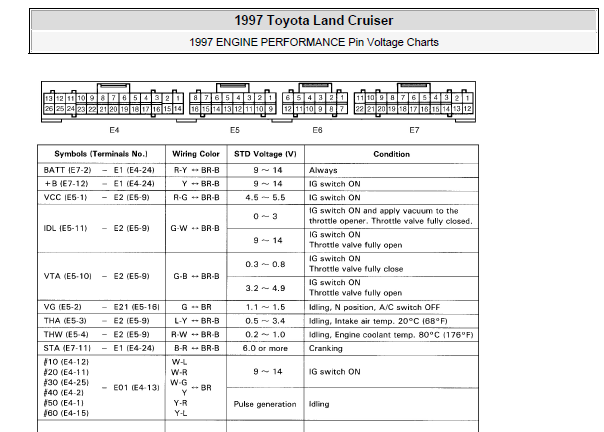This screenshot has width=604, height=432.
Task: Click the "#20 (E4-11)" injector terminal
Action: click(66, 372)
